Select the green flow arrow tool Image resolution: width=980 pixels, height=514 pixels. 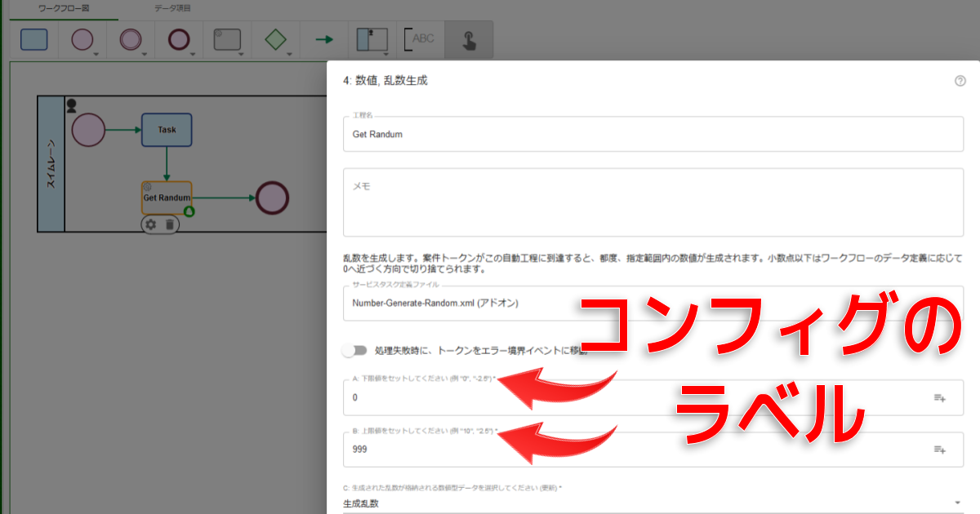(x=324, y=39)
